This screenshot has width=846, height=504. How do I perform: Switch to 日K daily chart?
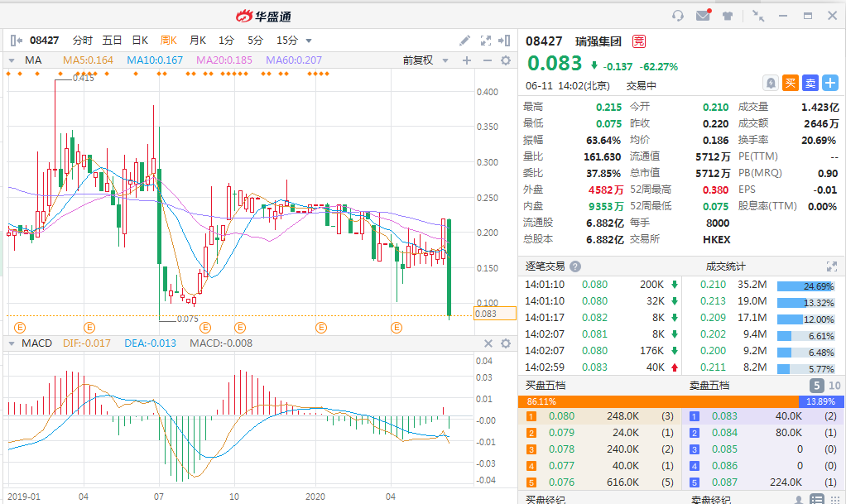click(x=140, y=40)
